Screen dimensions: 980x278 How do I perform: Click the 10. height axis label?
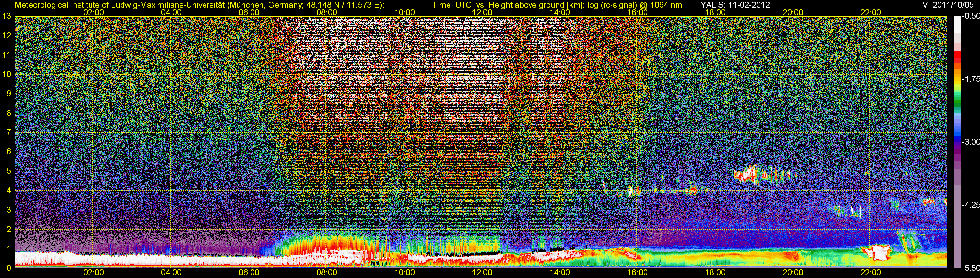(x=7, y=74)
